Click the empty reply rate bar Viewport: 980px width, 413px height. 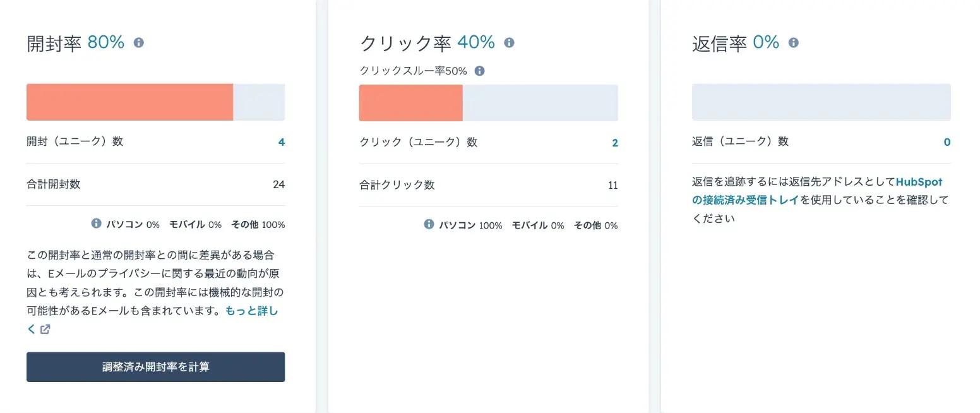pos(821,102)
